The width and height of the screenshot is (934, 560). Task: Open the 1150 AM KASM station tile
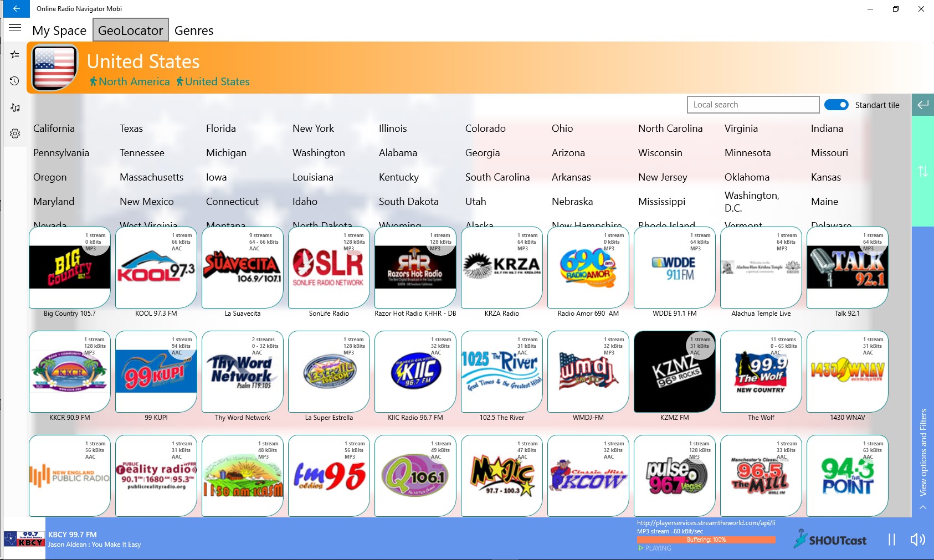(243, 476)
